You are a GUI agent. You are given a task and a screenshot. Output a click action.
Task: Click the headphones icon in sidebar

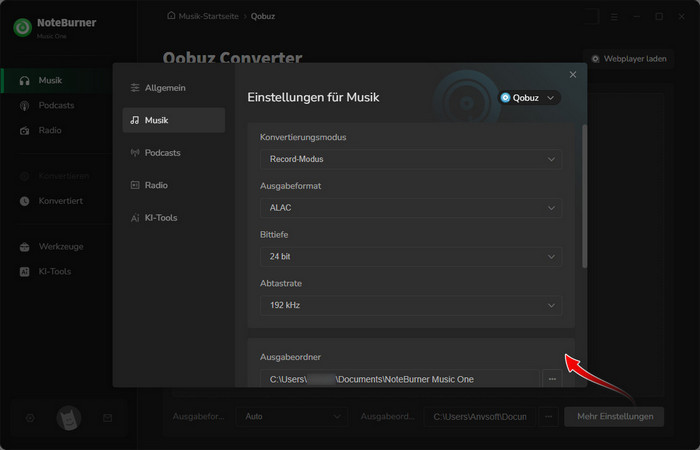(25, 81)
